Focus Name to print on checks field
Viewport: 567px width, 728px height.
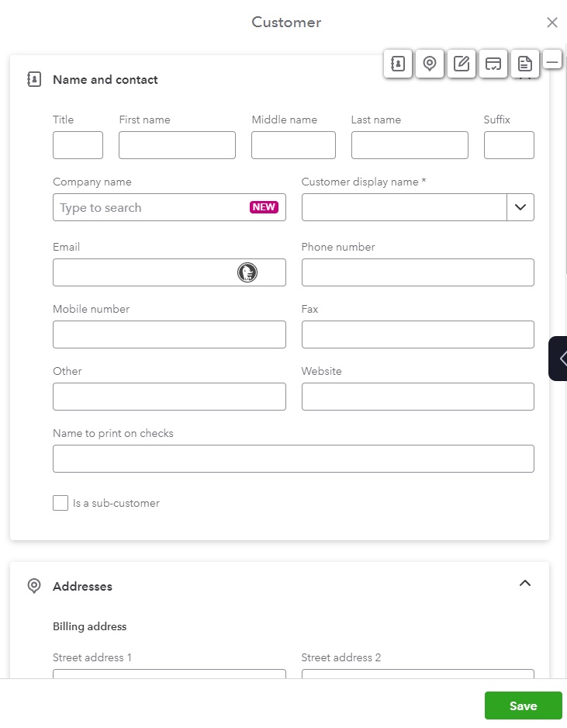point(293,459)
